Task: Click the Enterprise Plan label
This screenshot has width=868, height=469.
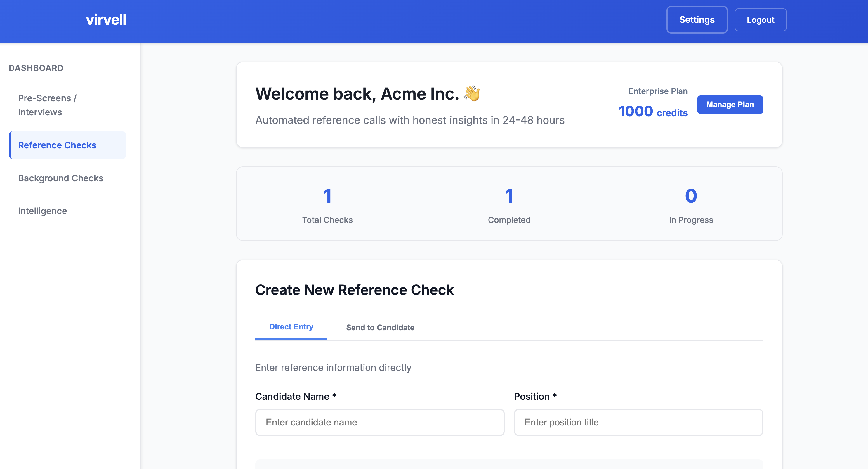Action: (657, 91)
